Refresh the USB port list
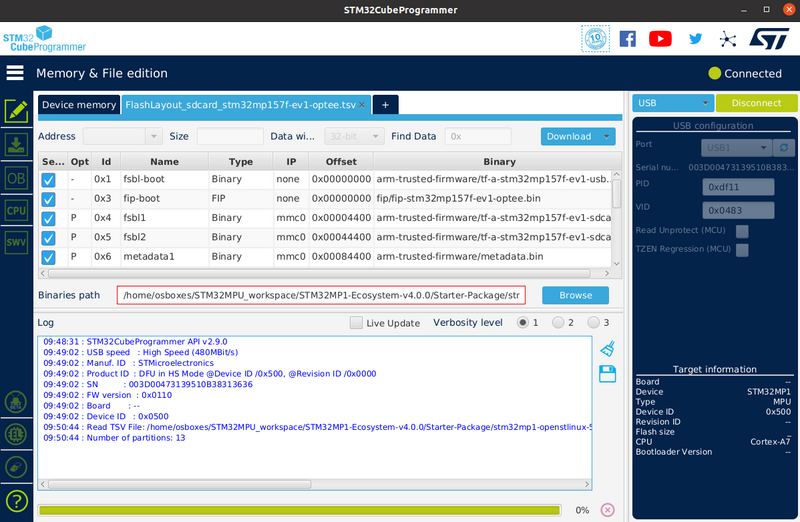This screenshot has width=800, height=522. 784,147
